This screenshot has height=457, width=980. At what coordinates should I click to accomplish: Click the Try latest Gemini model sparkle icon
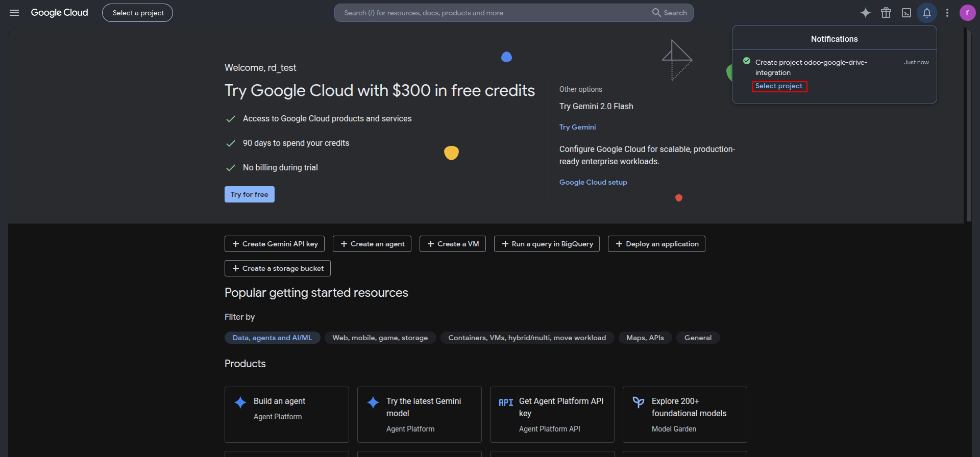click(373, 402)
